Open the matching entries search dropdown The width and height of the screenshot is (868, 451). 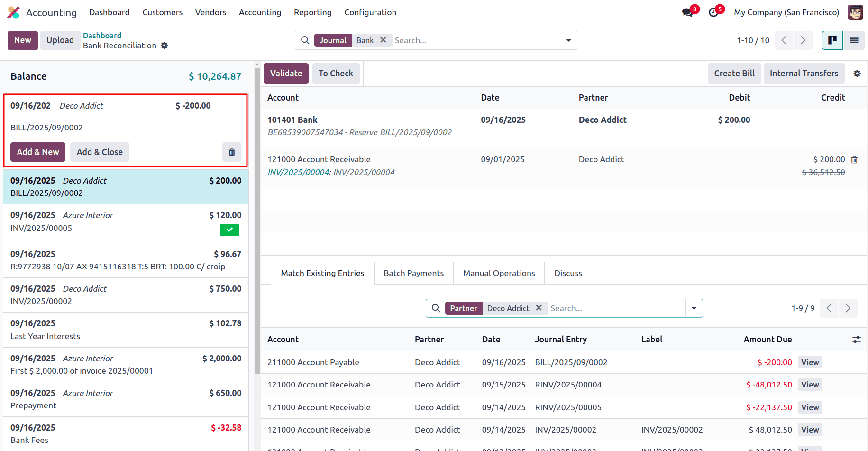pyautogui.click(x=694, y=308)
